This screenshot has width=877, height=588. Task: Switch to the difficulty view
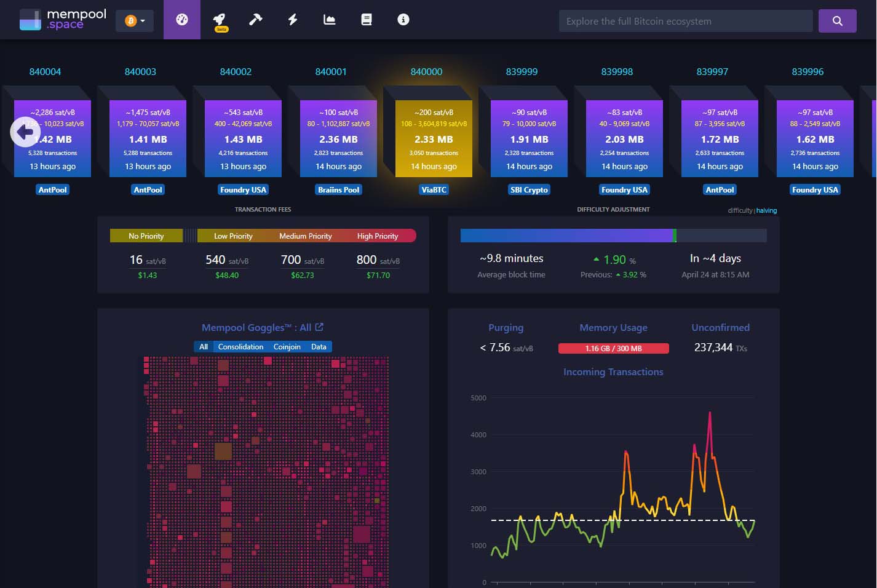pos(740,210)
